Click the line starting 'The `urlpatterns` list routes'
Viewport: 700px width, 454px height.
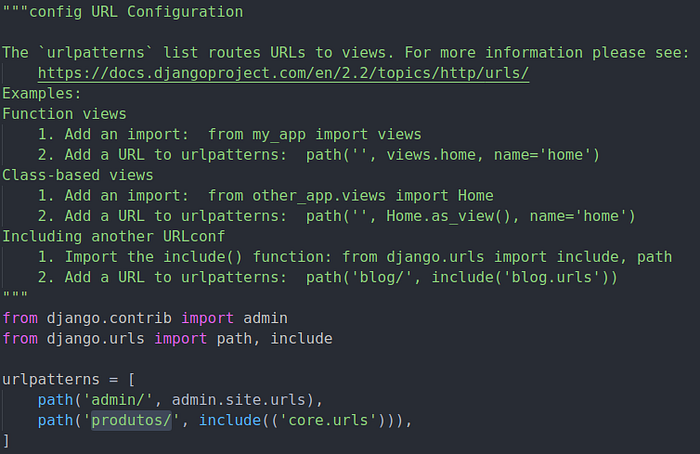pyautogui.click(x=346, y=53)
